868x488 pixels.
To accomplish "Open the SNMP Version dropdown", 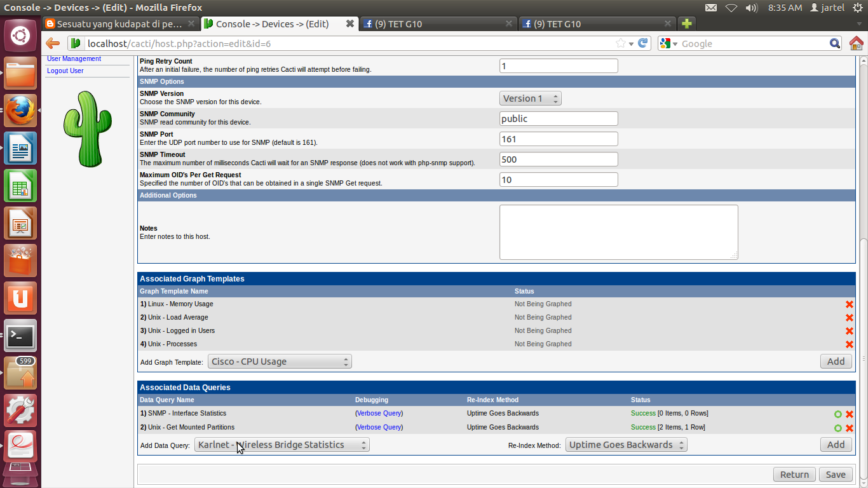I will pos(530,98).
